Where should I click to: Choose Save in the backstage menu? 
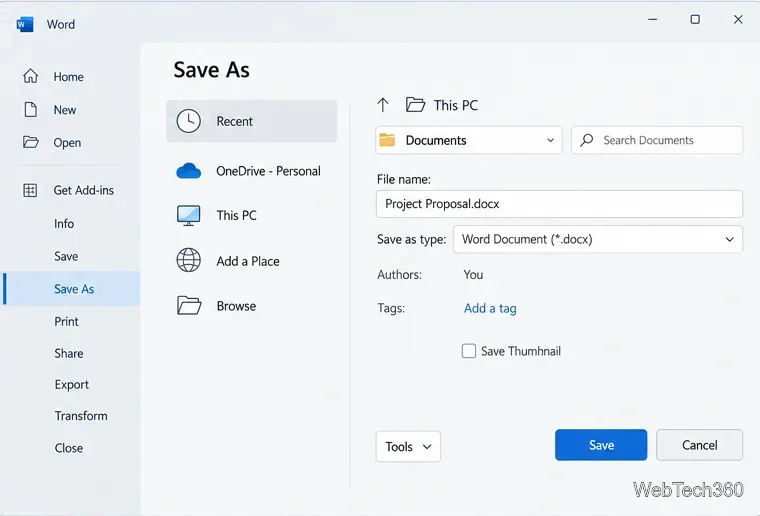pos(66,256)
